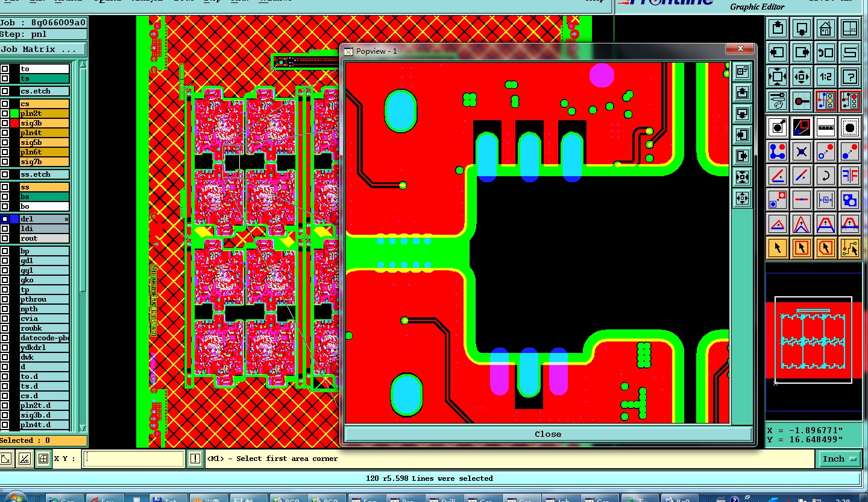Viewport: 868px width, 502px height.
Task: Click in the X Y coordinate input field
Action: coord(133,459)
